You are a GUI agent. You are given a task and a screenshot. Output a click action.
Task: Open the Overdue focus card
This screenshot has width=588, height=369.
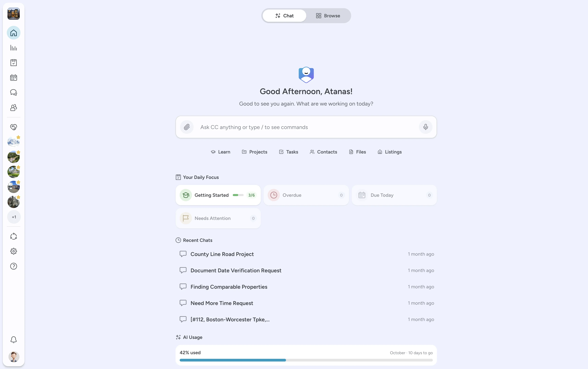coord(306,195)
